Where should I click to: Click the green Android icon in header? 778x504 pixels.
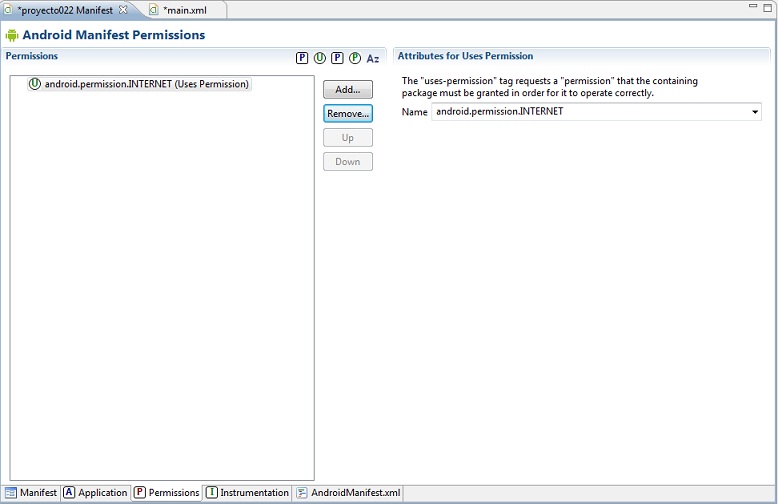point(12,35)
